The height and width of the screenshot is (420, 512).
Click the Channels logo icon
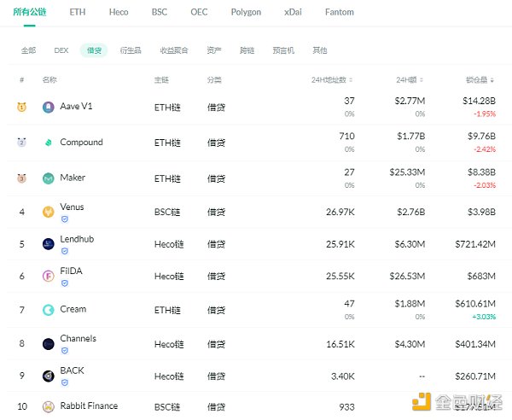(48, 343)
